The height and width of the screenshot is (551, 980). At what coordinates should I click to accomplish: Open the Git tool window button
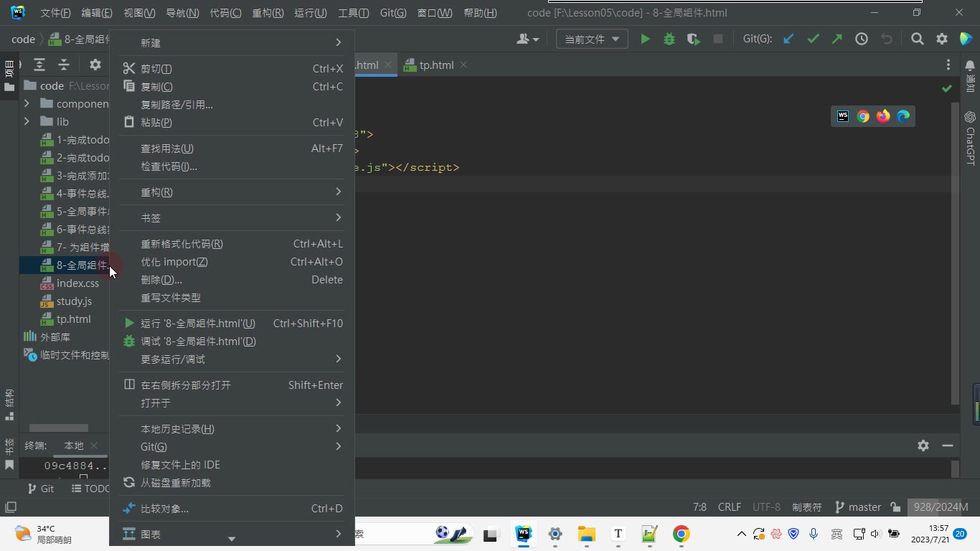click(40, 489)
